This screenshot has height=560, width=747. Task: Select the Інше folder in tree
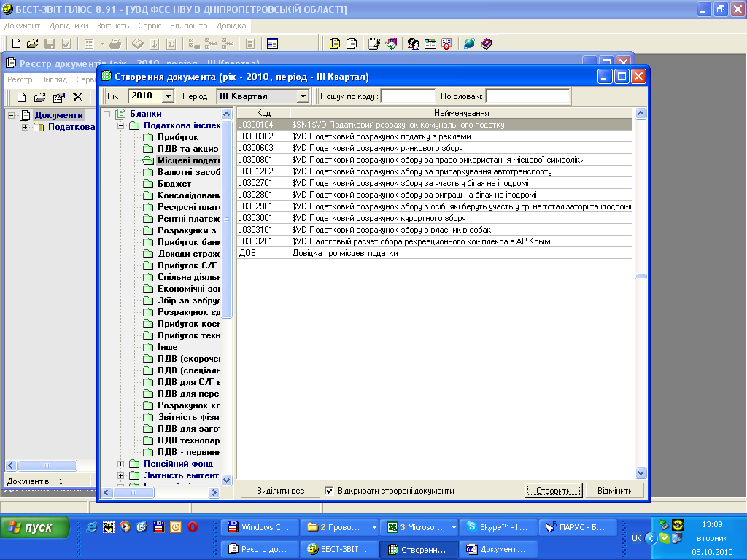[x=167, y=347]
